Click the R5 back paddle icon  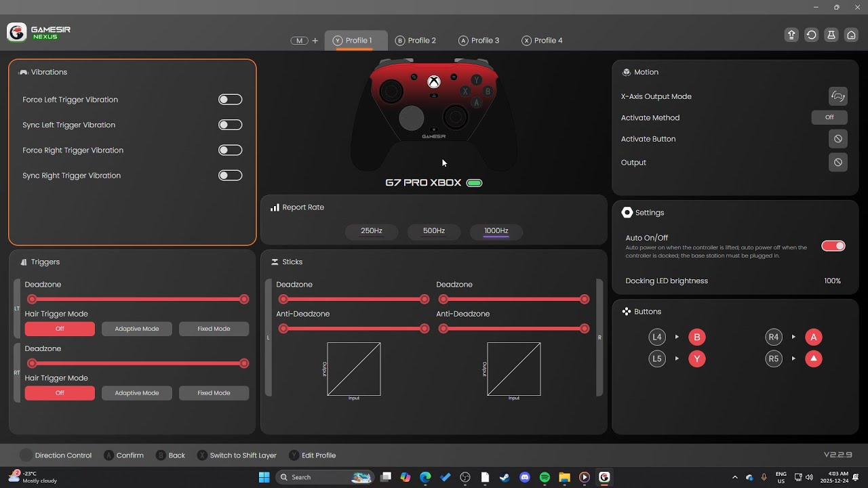tap(774, 359)
